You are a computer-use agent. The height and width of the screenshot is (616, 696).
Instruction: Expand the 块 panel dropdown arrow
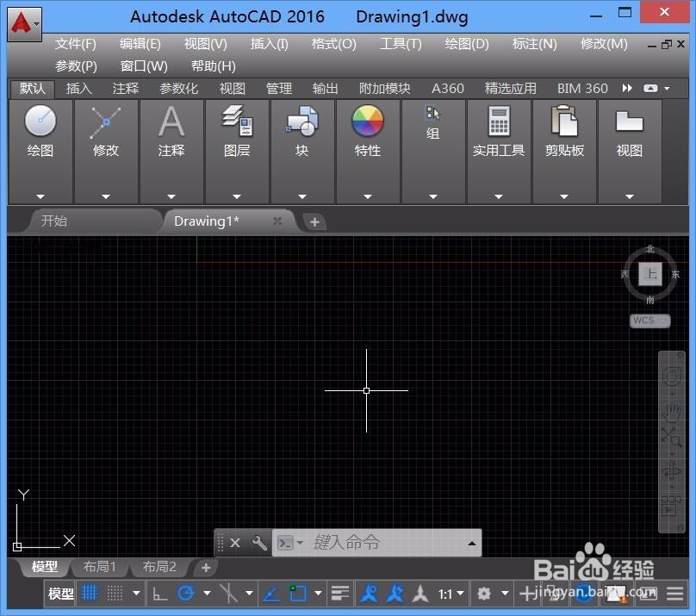click(302, 196)
